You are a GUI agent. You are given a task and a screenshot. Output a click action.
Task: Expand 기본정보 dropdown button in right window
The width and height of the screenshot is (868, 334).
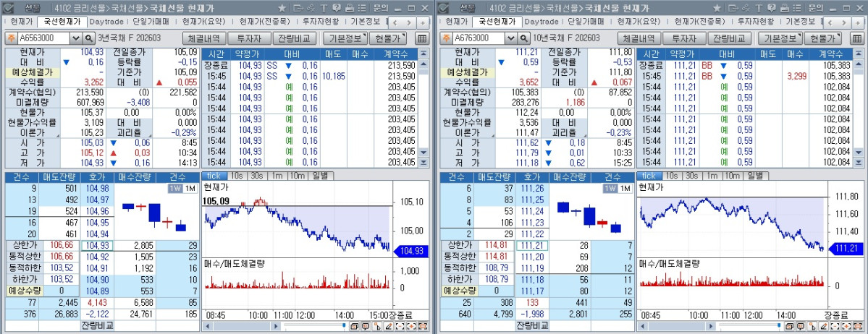pyautogui.click(x=780, y=38)
